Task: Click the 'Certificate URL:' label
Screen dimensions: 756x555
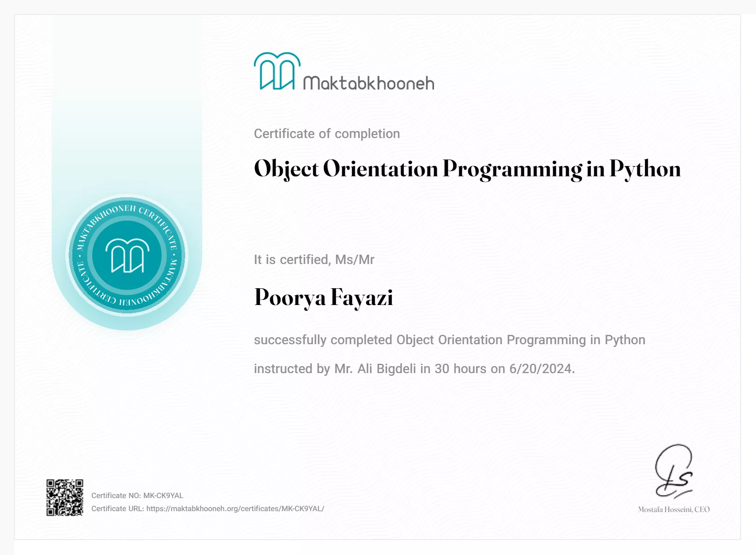Action: pyautogui.click(x=118, y=508)
